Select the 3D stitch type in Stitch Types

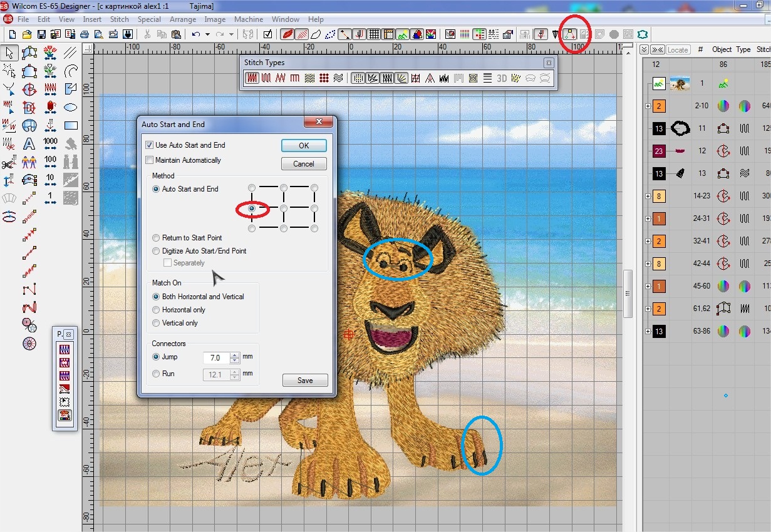point(502,78)
